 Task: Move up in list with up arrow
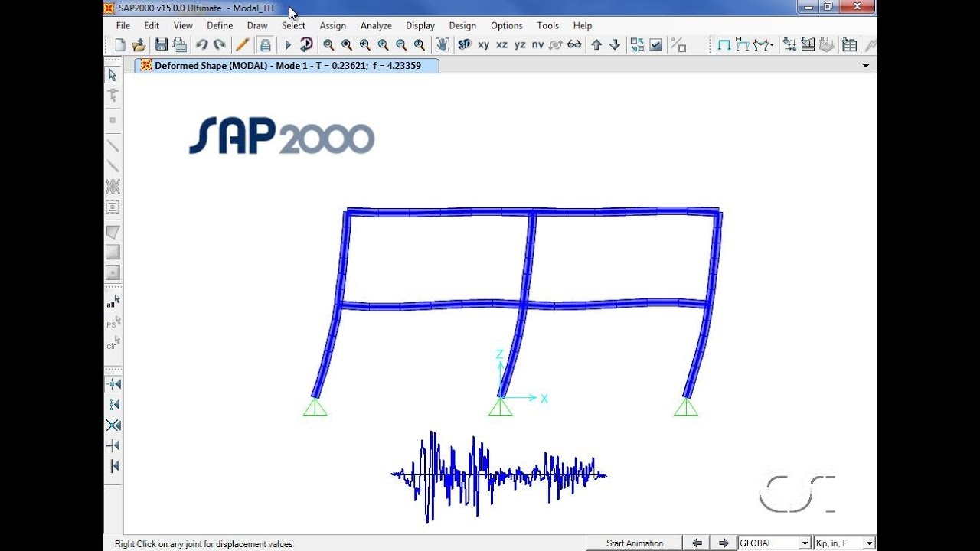click(x=596, y=45)
